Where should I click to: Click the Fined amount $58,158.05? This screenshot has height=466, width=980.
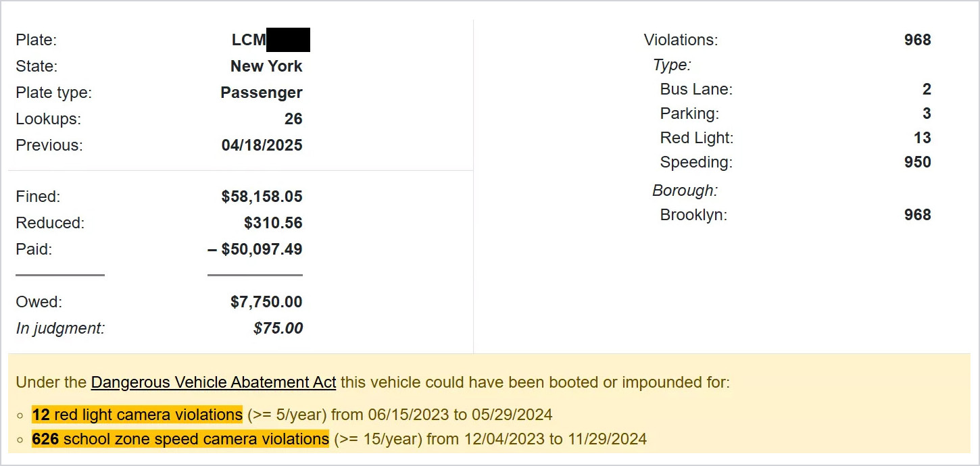(262, 197)
